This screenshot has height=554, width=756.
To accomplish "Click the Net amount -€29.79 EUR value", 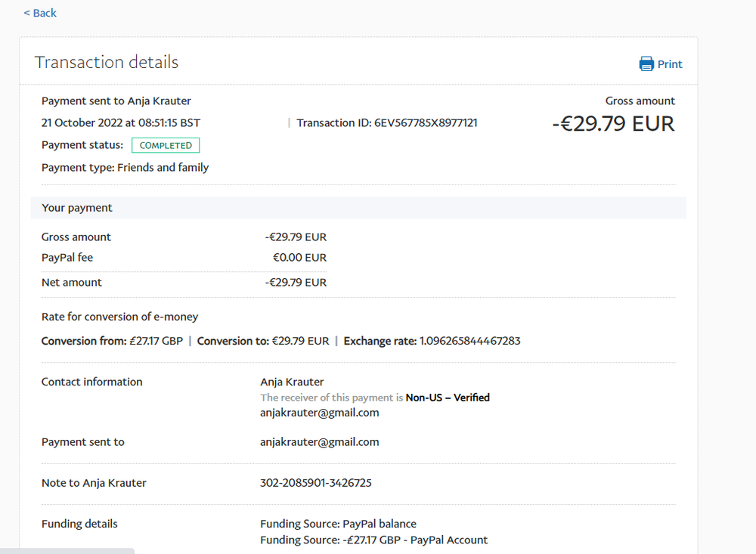I will (x=296, y=283).
